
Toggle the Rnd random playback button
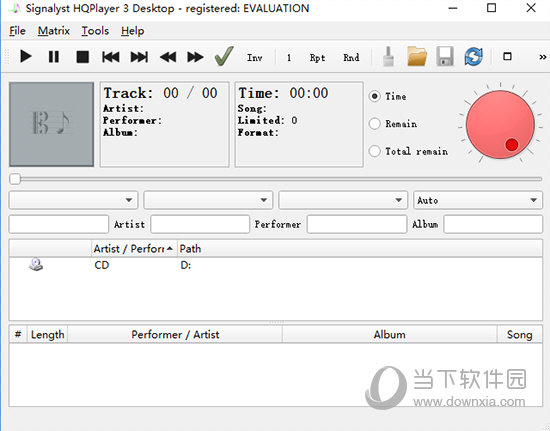[351, 58]
